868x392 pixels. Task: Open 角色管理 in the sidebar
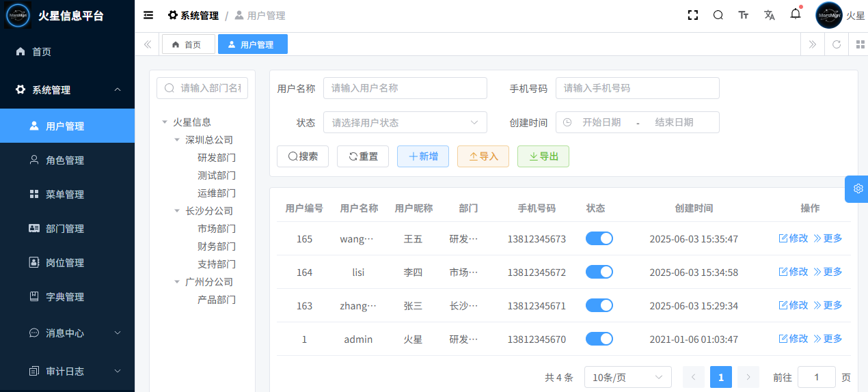click(x=67, y=160)
